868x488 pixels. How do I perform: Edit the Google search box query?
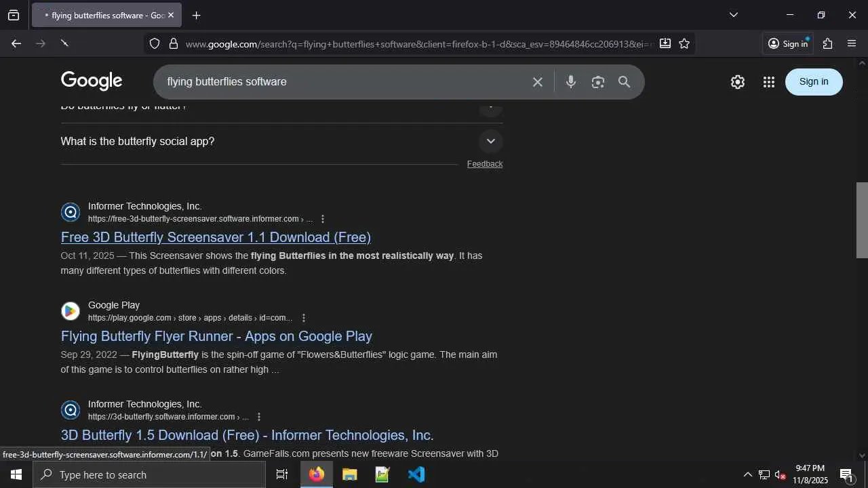[346, 82]
